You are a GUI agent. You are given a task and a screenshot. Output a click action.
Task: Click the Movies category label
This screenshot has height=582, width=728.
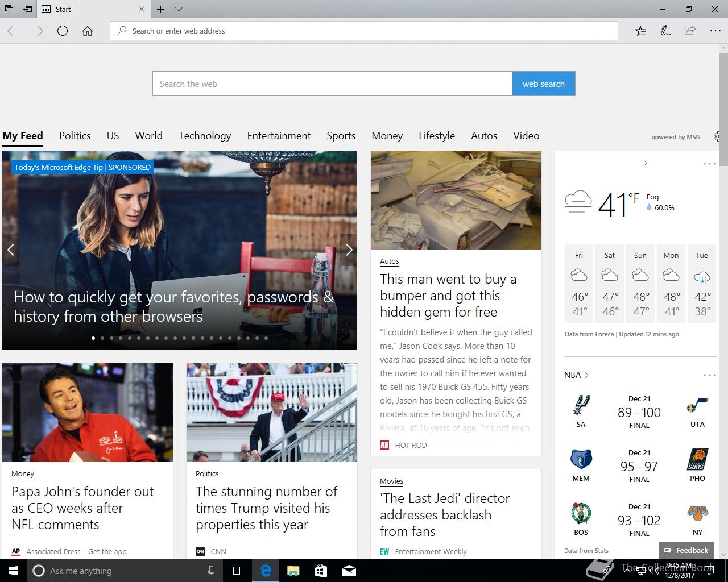(x=392, y=481)
